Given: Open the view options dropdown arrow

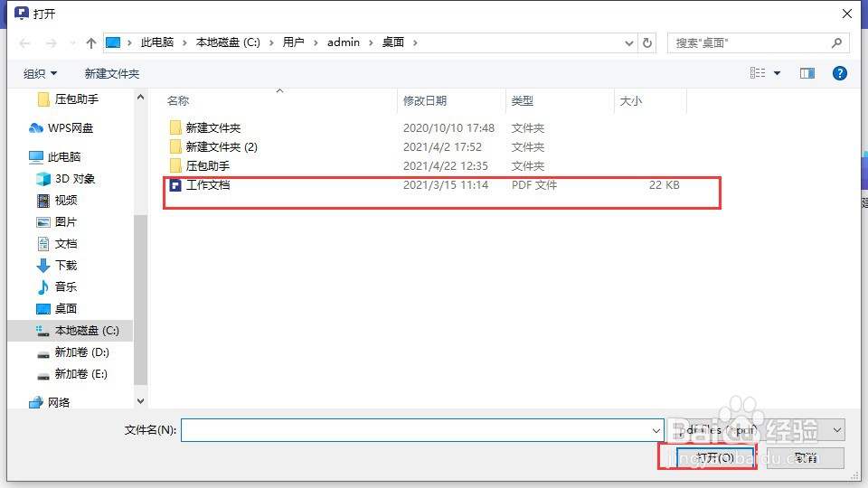Looking at the screenshot, I should pos(778,73).
